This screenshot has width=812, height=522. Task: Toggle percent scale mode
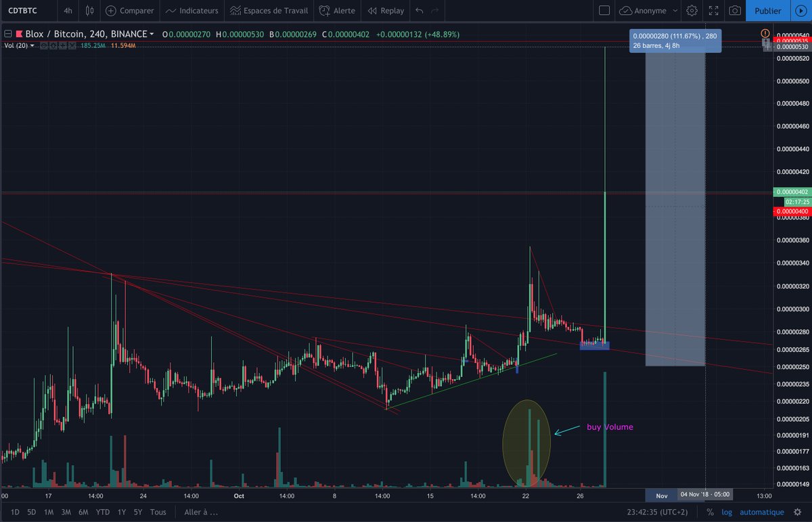[x=710, y=512]
